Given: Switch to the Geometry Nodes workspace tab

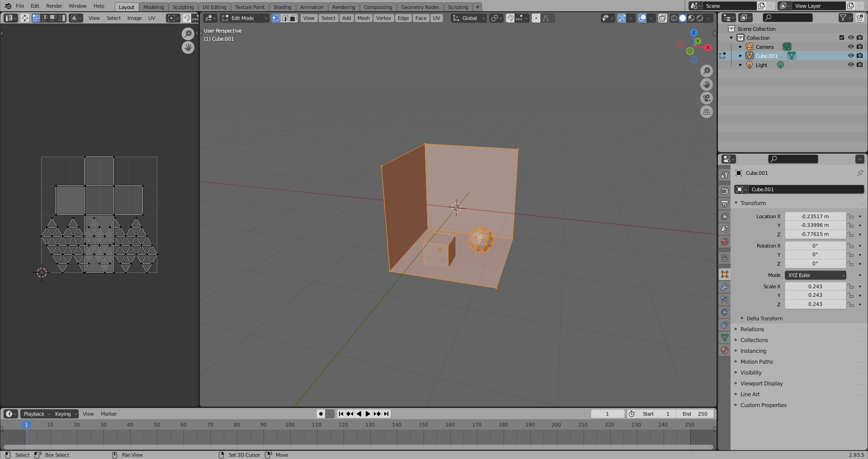Looking at the screenshot, I should 420,7.
